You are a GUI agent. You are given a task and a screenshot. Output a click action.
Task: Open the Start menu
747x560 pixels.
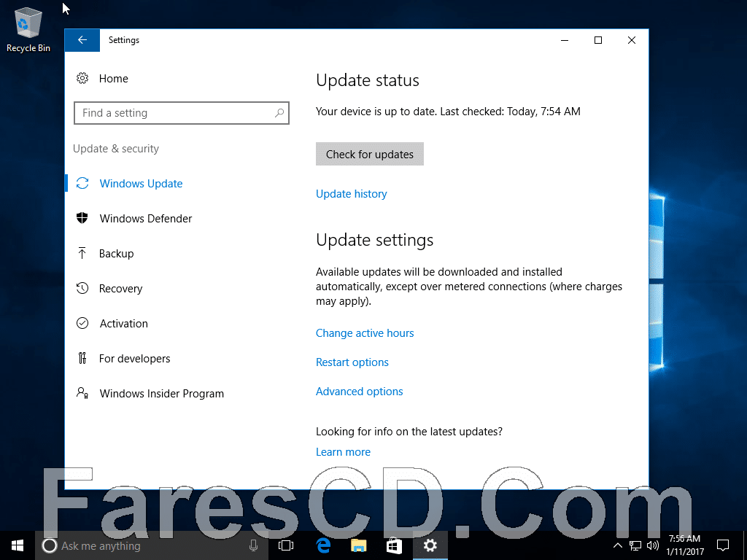[x=18, y=545]
